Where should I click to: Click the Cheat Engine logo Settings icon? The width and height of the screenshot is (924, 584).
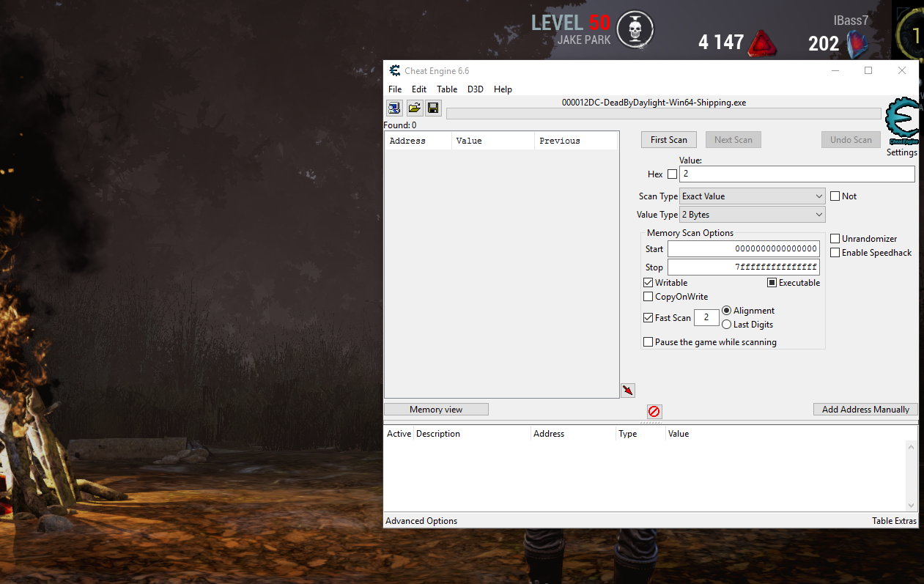point(901,123)
